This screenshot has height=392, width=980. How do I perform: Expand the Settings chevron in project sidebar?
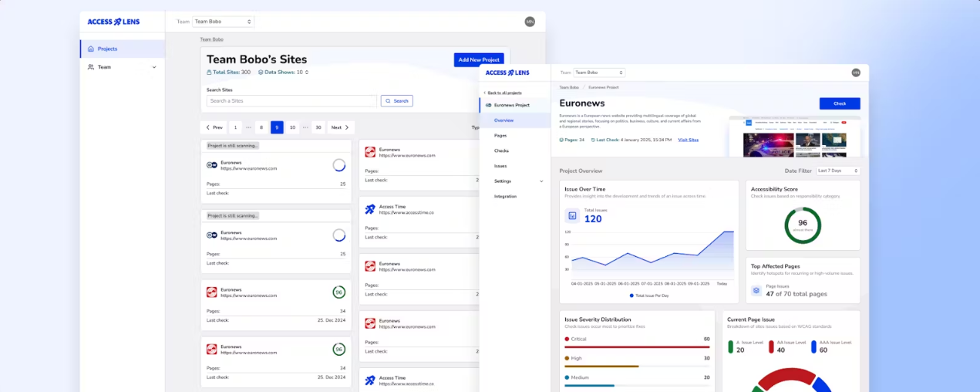541,181
